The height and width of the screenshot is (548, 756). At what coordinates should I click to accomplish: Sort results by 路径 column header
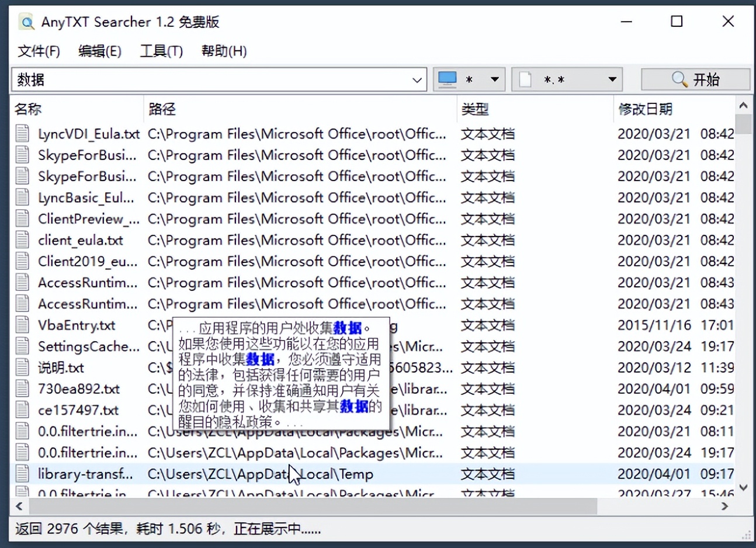pos(300,109)
